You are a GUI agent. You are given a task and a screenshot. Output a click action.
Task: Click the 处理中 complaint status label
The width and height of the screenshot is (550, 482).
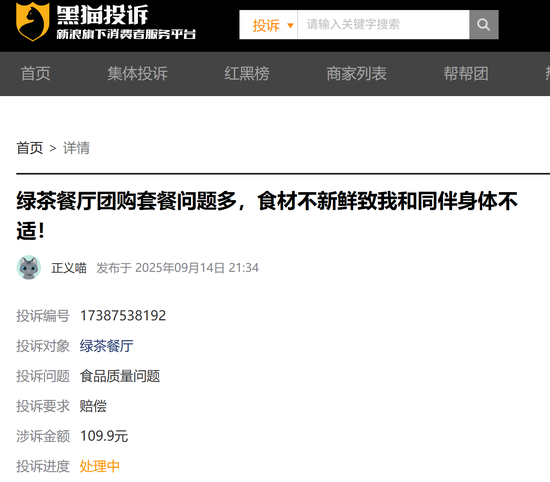(100, 466)
